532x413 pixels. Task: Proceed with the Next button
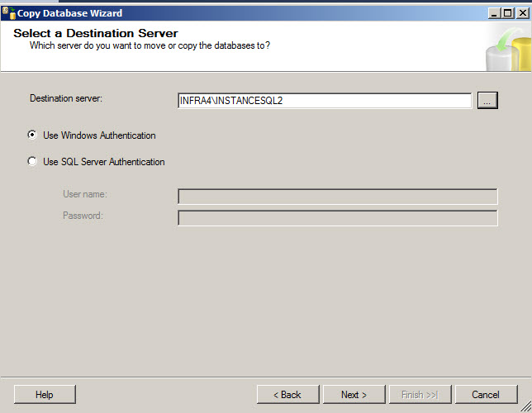pyautogui.click(x=354, y=395)
